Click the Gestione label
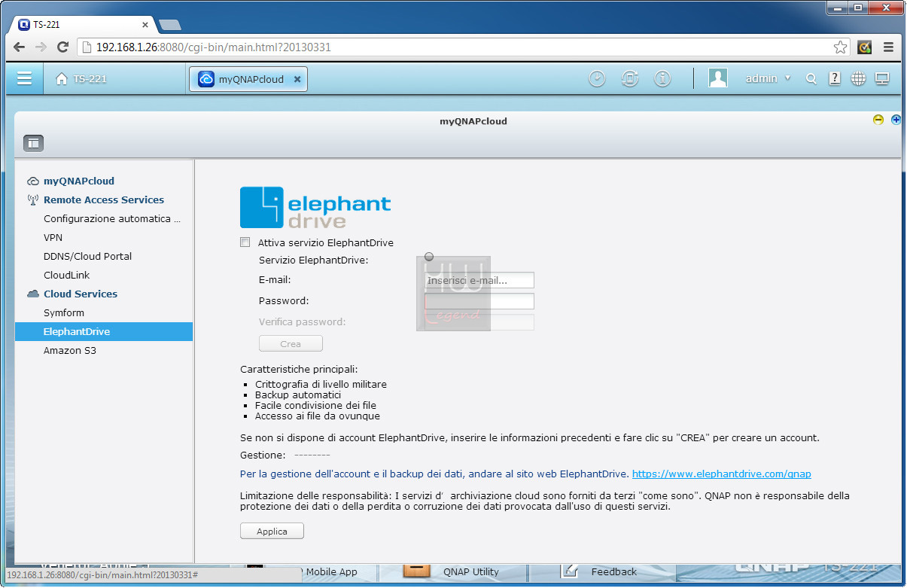The width and height of the screenshot is (907, 588). coord(263,455)
